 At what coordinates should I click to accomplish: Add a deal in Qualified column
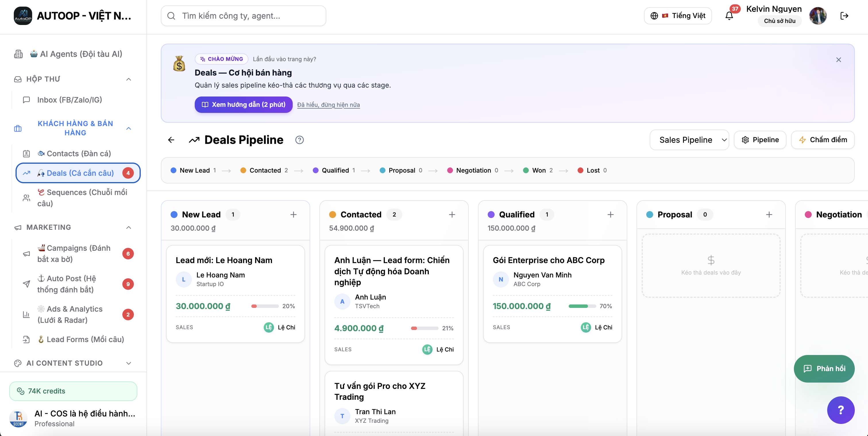click(x=610, y=215)
